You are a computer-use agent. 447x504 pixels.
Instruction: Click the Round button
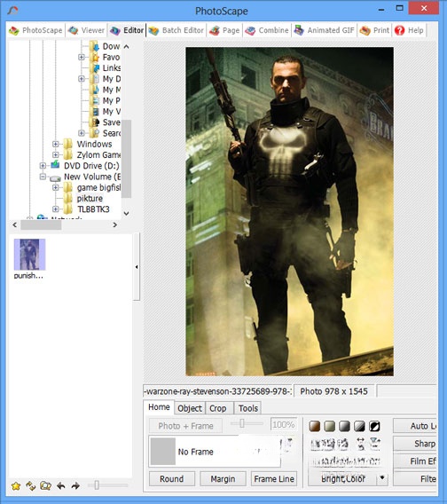click(171, 478)
